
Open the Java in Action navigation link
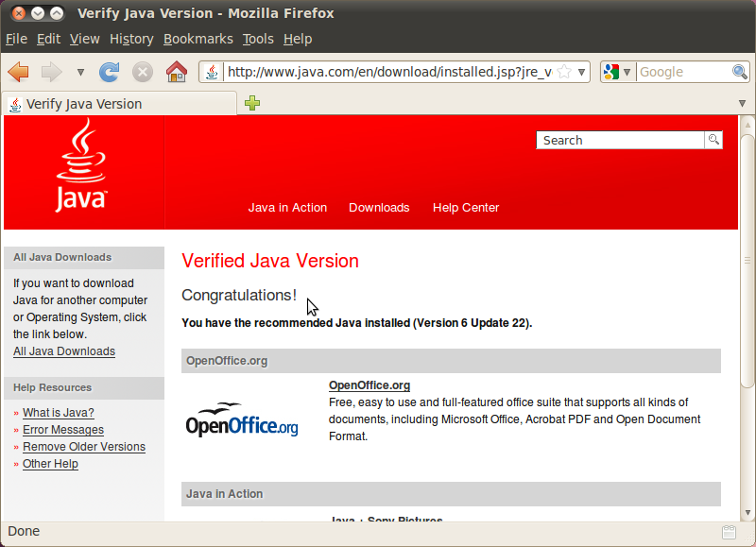[287, 208]
